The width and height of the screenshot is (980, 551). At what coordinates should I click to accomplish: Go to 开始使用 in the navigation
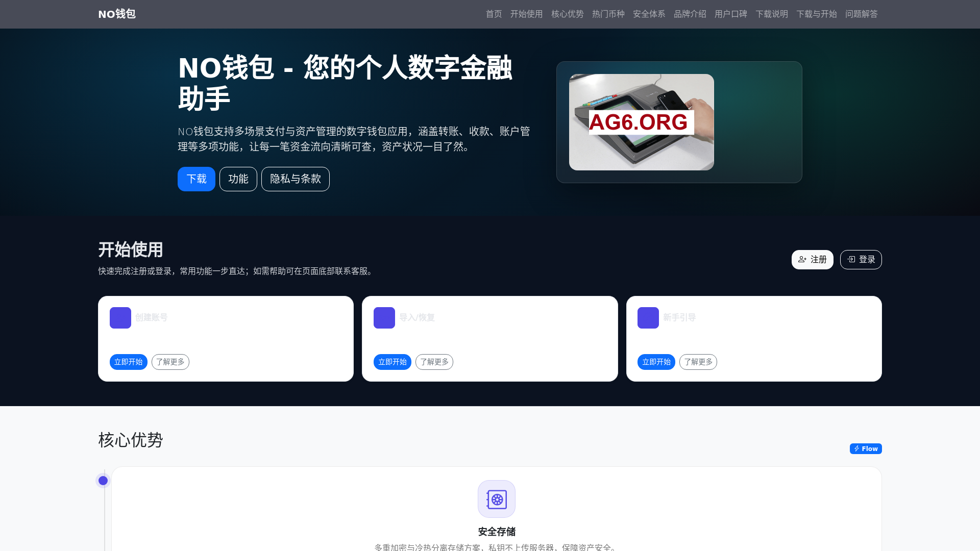click(526, 14)
